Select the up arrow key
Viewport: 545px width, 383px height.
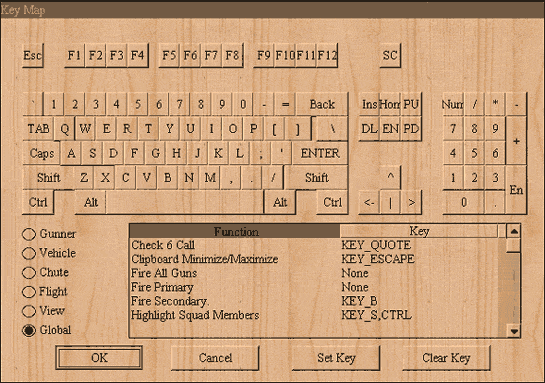tap(390, 177)
